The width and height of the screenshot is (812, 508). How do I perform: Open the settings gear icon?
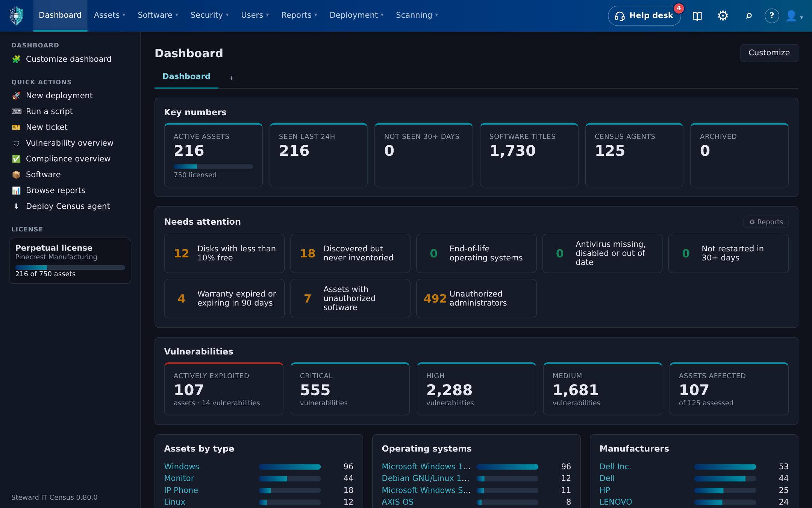pos(723,16)
